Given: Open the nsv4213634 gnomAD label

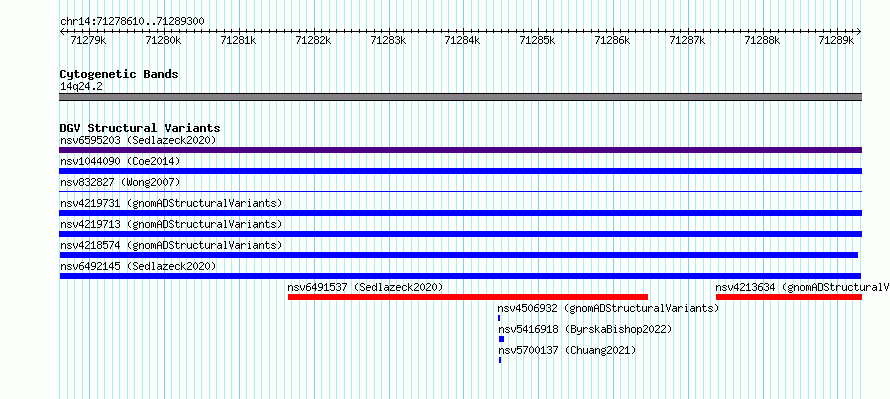Looking at the screenshot, I should (803, 287).
